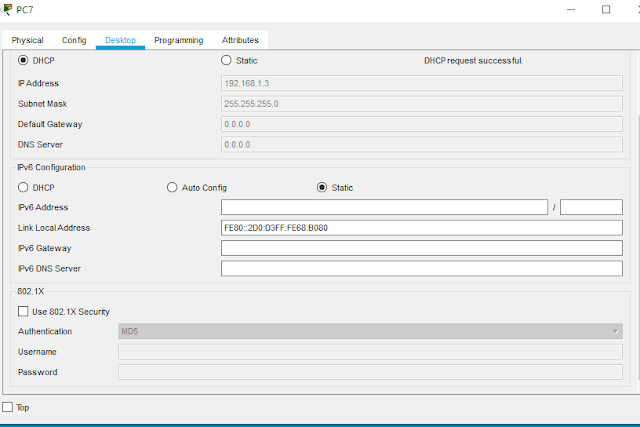Click the PC7 window title text

coord(24,10)
